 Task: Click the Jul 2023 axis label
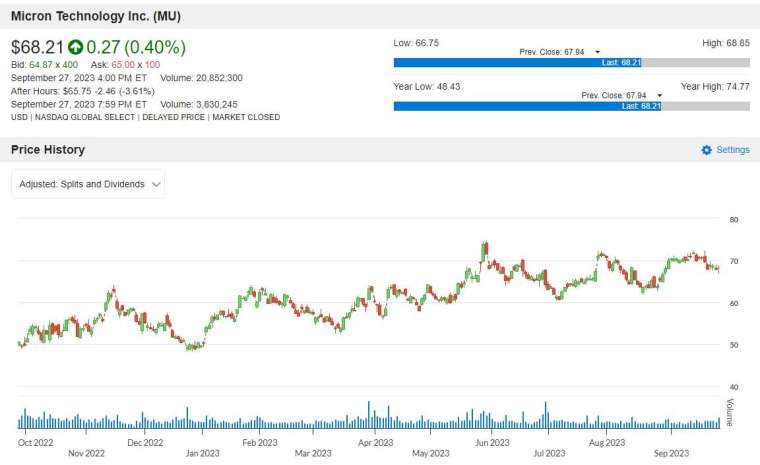[549, 453]
